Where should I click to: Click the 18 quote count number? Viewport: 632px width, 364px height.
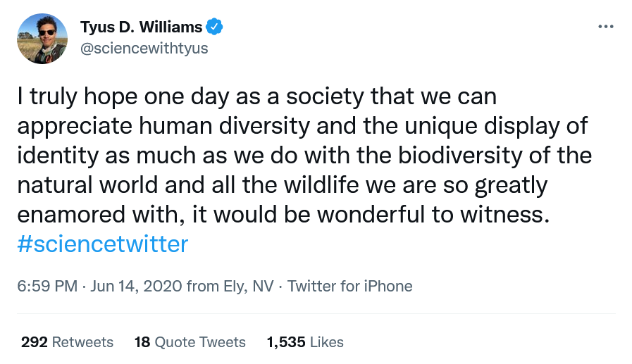[142, 342]
